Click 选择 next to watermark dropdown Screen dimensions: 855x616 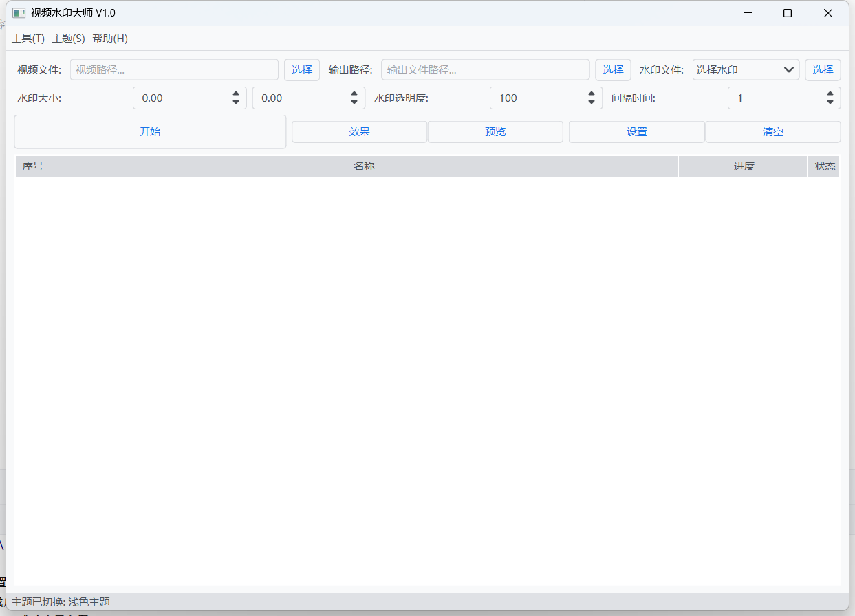(823, 69)
